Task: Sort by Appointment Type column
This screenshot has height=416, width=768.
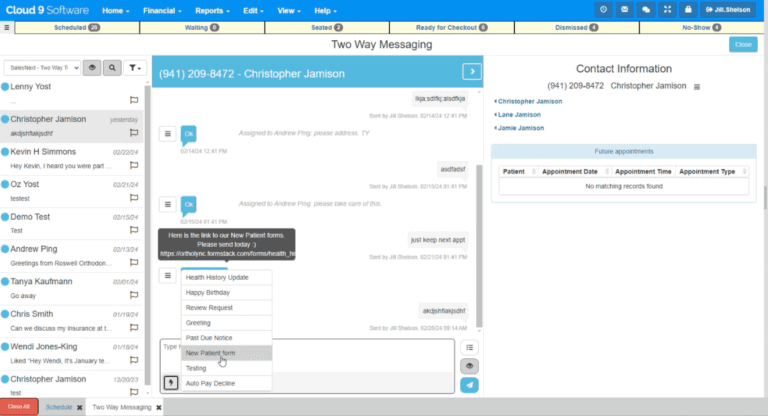Action: [x=712, y=171]
